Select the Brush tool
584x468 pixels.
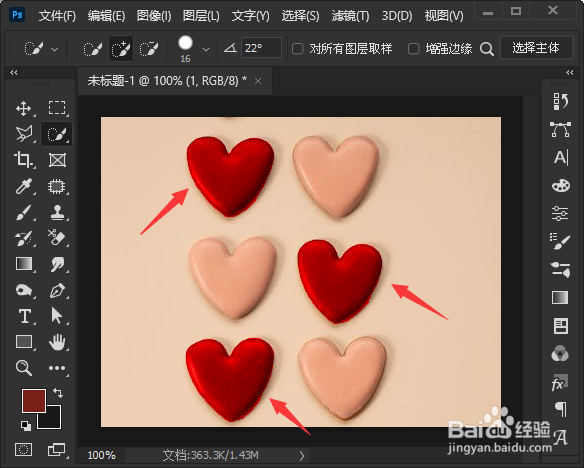pyautogui.click(x=23, y=213)
